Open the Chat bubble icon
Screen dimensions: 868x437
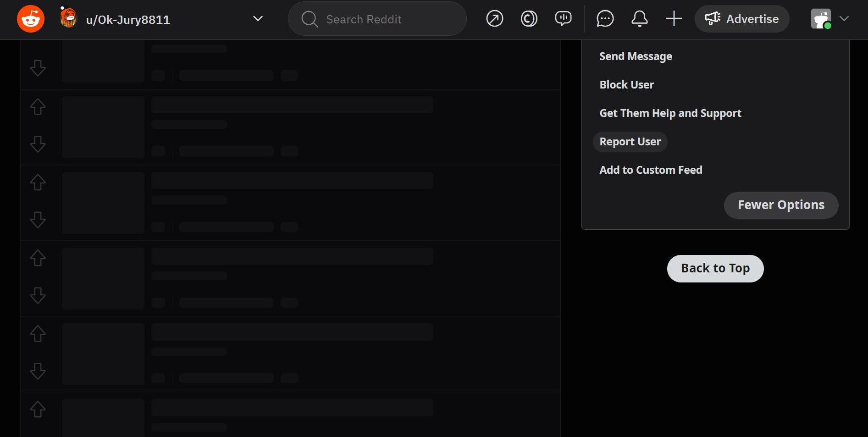[x=605, y=19]
